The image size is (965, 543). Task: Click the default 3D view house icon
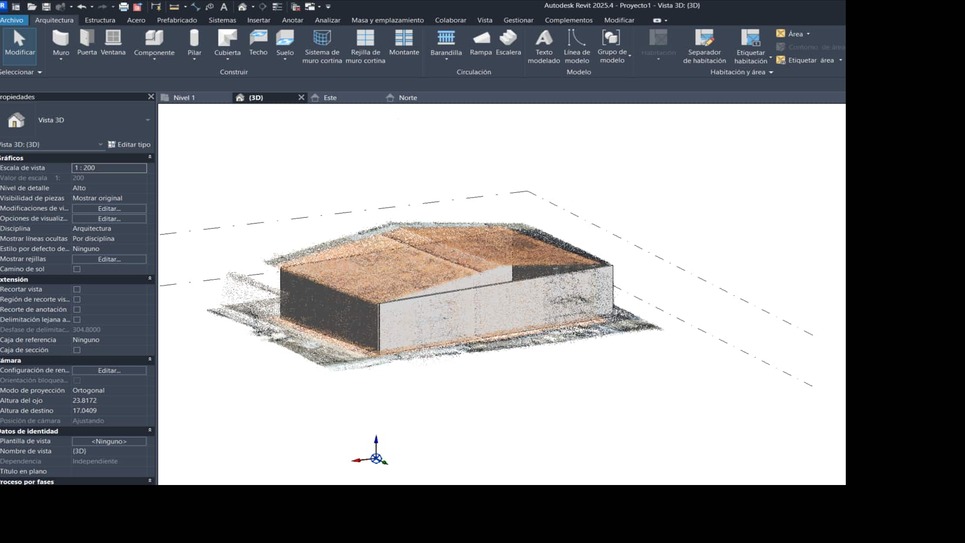coord(242,7)
